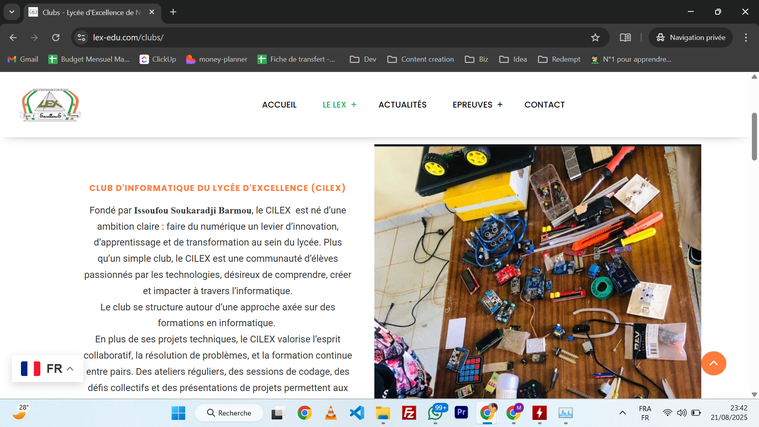Open the tab search dropdown arrow
This screenshot has height=427, width=759.
pos(11,12)
